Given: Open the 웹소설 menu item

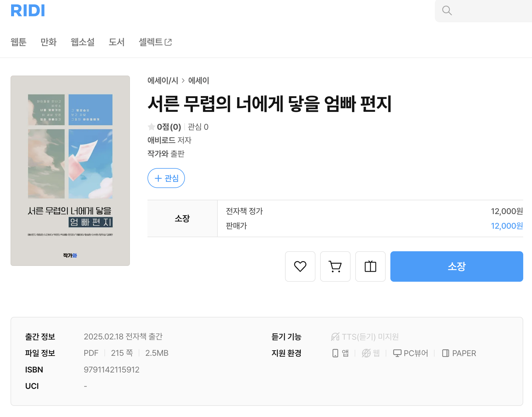Looking at the screenshot, I should point(83,42).
